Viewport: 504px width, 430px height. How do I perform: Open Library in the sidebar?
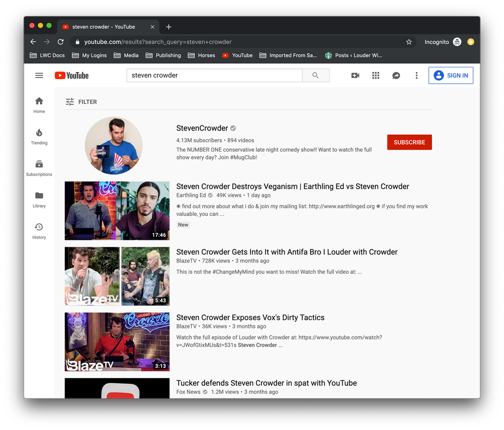[39, 199]
